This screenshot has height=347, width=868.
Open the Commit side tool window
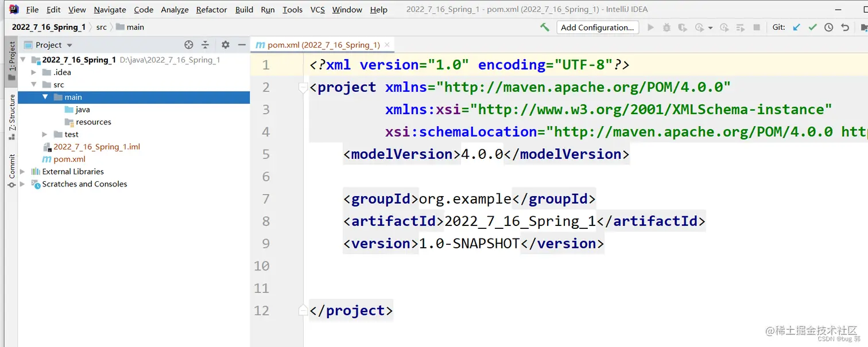(11, 170)
